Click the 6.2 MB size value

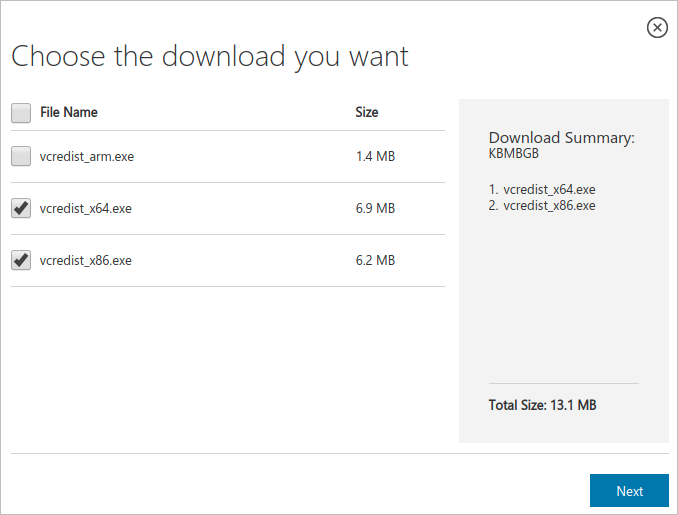[x=375, y=261]
